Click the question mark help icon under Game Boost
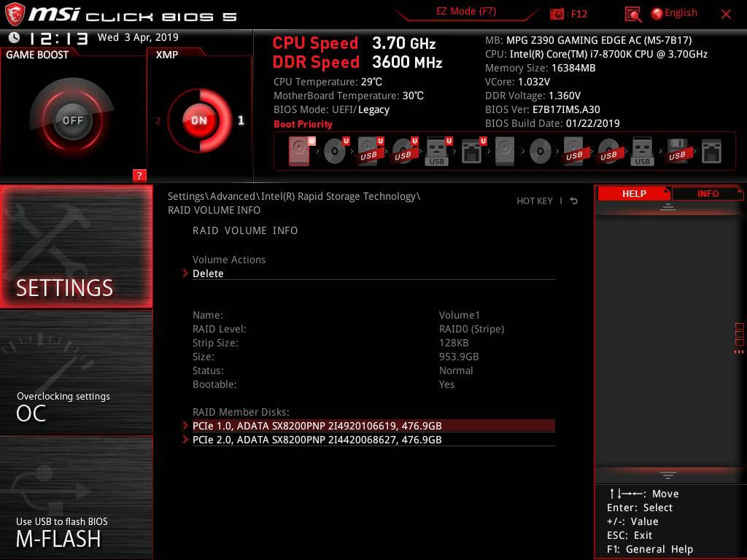Viewport: 747px width, 560px height. pyautogui.click(x=139, y=175)
